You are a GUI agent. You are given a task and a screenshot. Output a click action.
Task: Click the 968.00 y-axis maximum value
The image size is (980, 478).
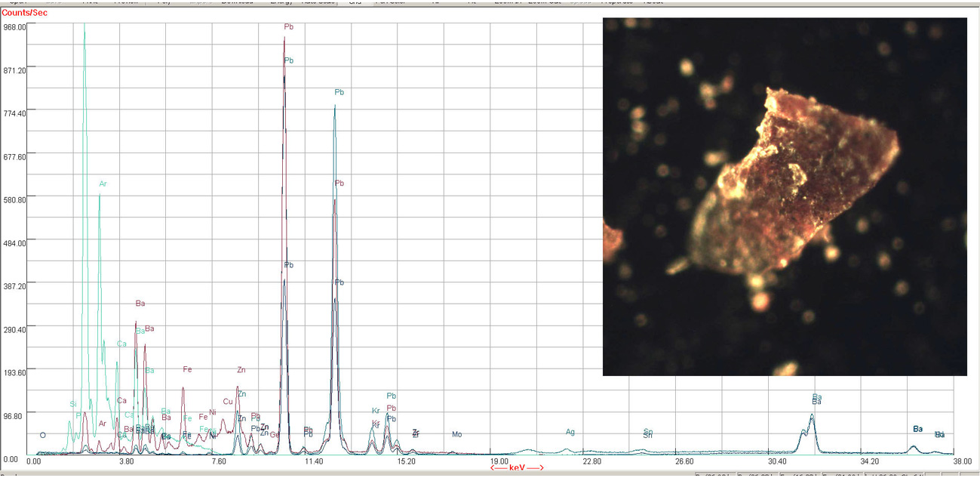[x=16, y=26]
